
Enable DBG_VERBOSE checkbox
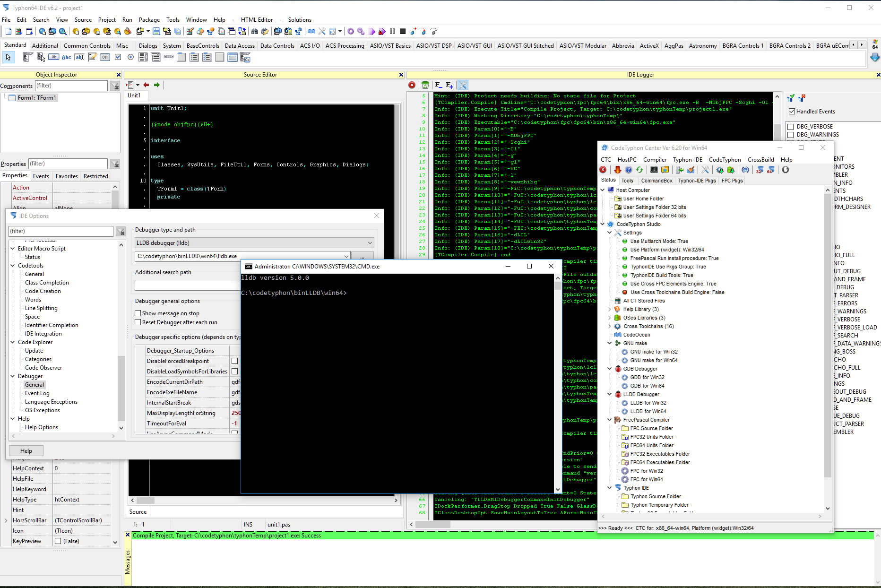click(790, 127)
